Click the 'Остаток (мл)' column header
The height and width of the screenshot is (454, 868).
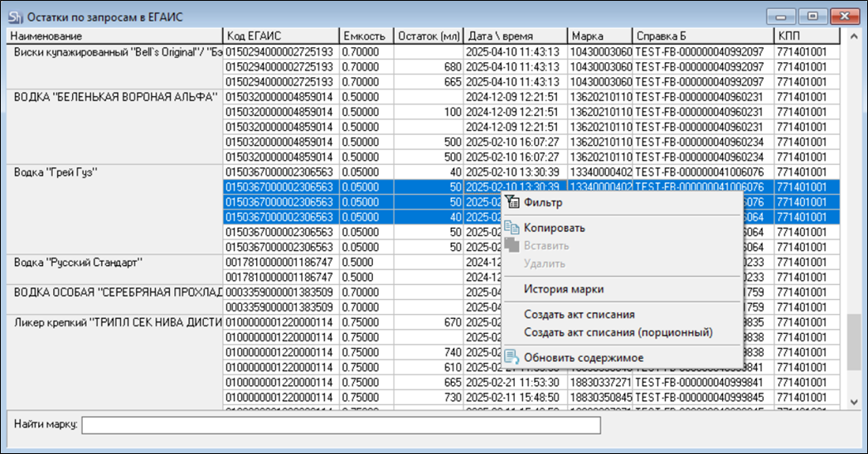click(x=428, y=36)
